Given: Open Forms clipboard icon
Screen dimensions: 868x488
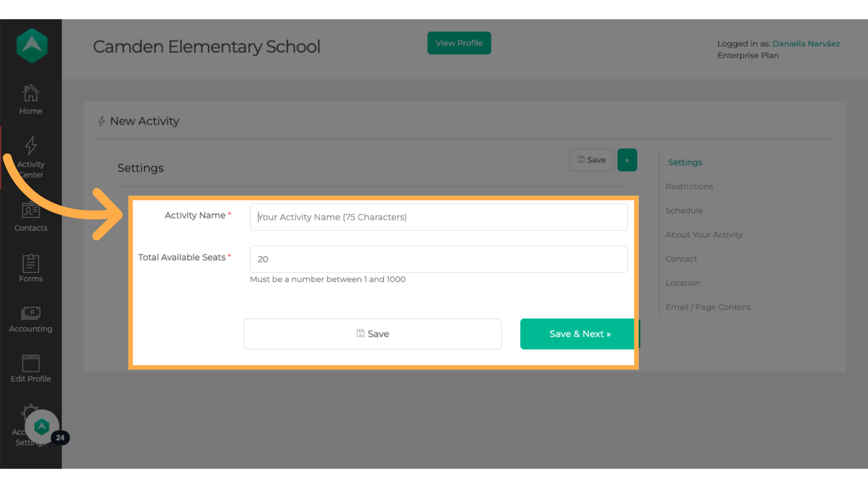Looking at the screenshot, I should [x=31, y=263].
